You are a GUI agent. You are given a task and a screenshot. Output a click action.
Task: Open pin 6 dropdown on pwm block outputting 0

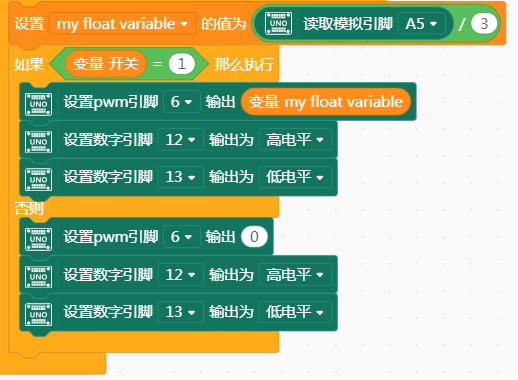(182, 237)
